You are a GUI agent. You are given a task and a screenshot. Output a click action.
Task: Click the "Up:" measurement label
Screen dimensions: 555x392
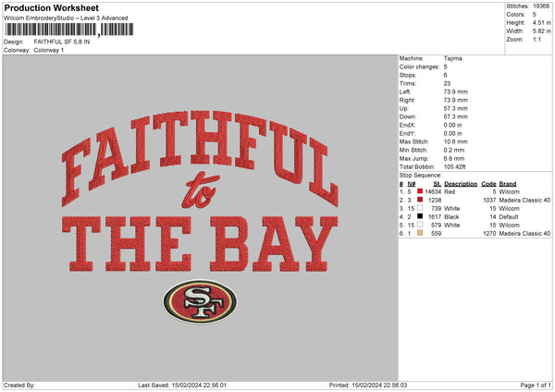(404, 108)
